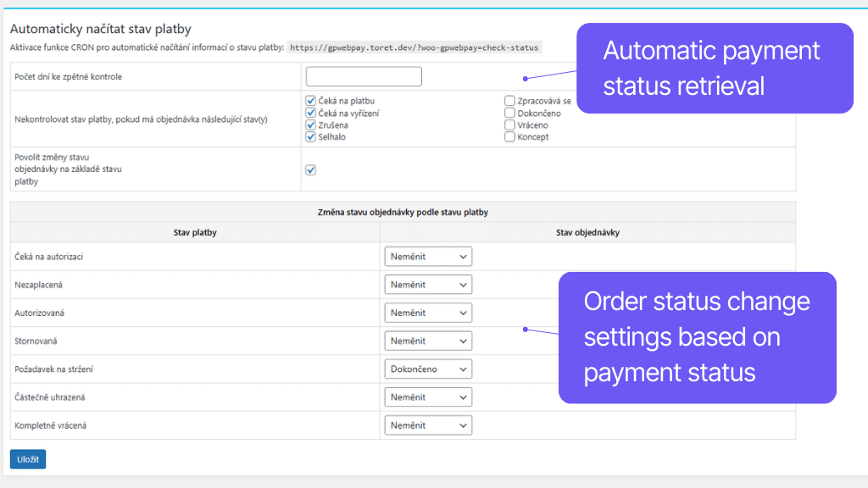Expand the Autorizovaná order status dropdown

428,313
